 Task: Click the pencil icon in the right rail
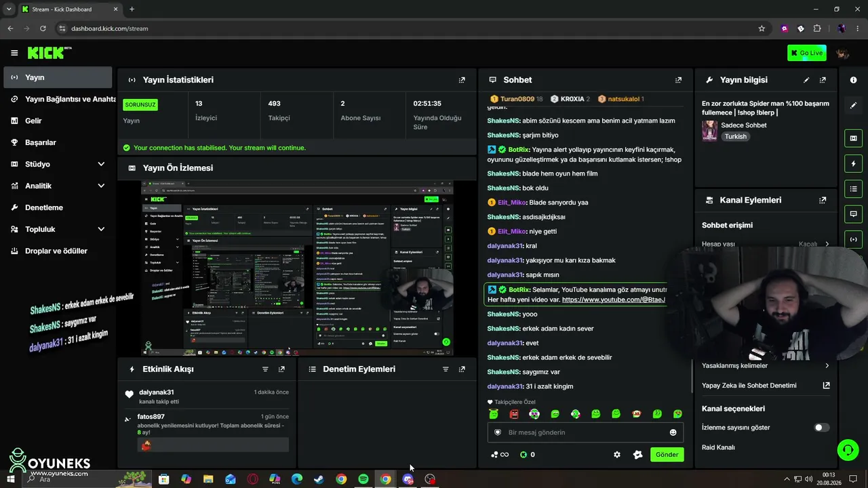click(853, 106)
